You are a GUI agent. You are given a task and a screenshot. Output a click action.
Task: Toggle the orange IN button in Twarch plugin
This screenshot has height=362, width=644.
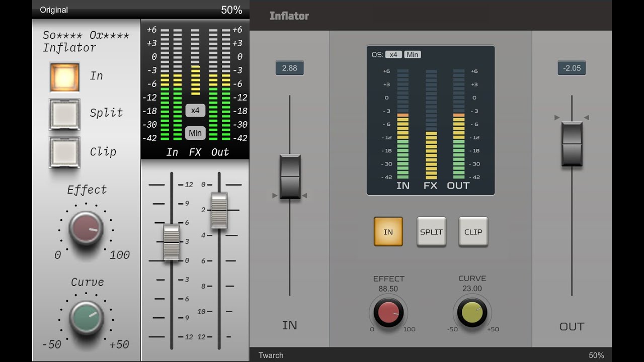pos(388,232)
